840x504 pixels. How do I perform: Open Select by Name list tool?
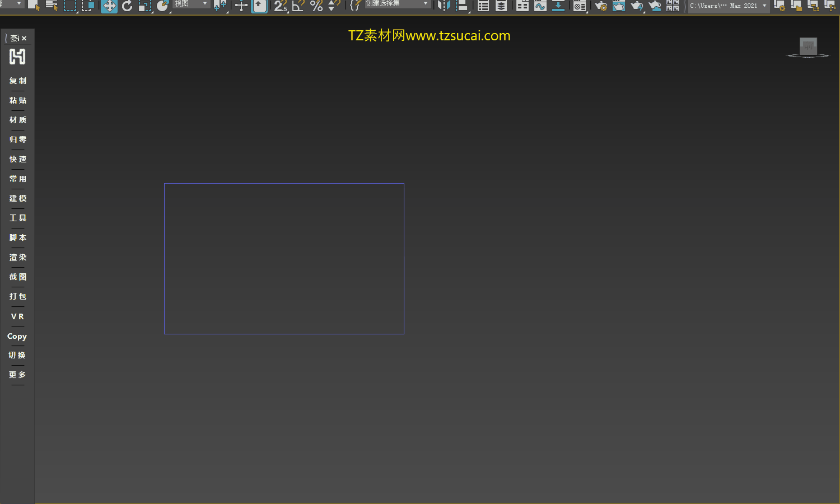point(52,6)
